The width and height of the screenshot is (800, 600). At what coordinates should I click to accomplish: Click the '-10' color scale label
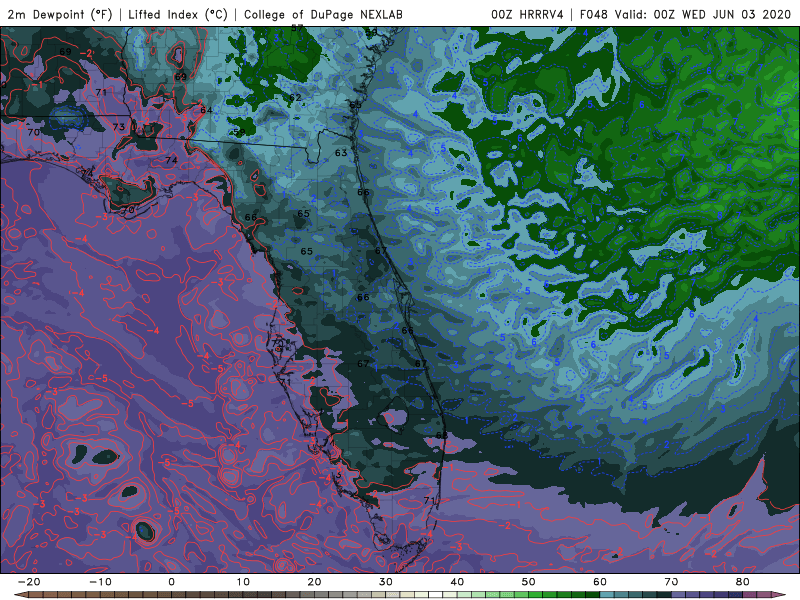tap(100, 582)
